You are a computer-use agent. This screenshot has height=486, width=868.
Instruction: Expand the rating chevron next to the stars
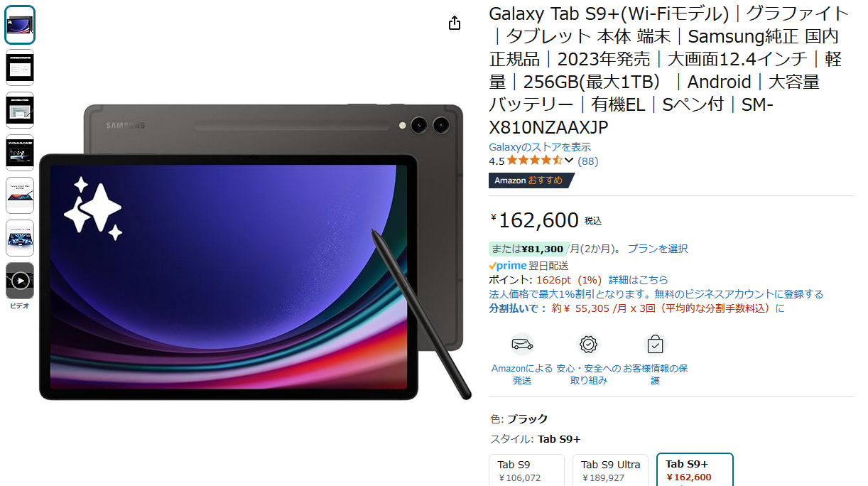click(569, 161)
